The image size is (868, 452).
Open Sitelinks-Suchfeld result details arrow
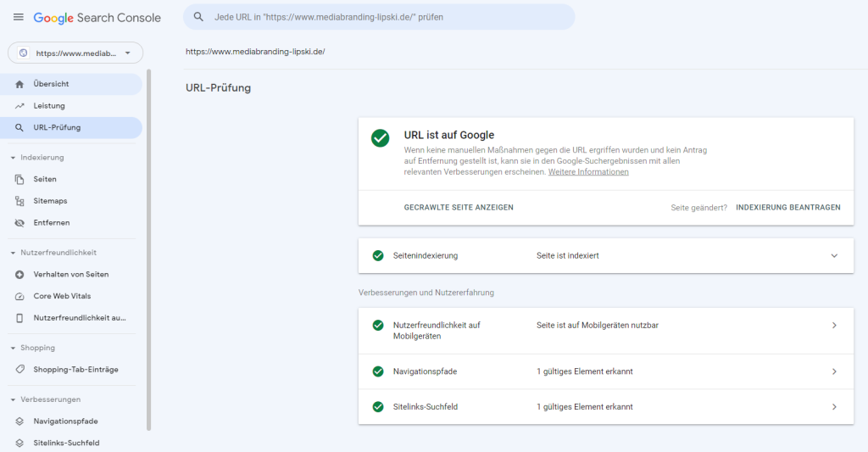[834, 406]
